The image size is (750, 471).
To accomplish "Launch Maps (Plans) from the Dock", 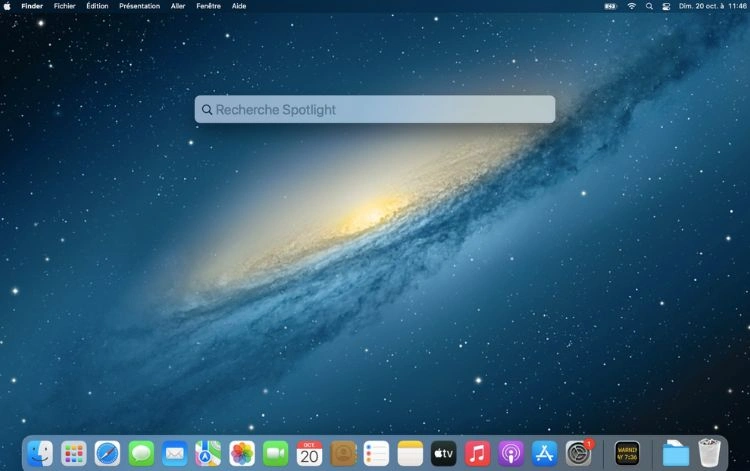I will tap(208, 453).
